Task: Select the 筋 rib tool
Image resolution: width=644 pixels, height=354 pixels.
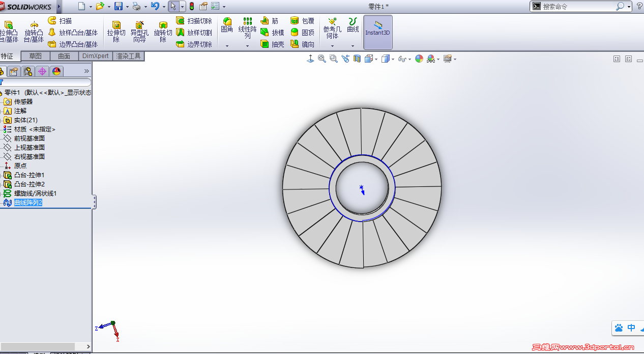Action: click(x=270, y=21)
